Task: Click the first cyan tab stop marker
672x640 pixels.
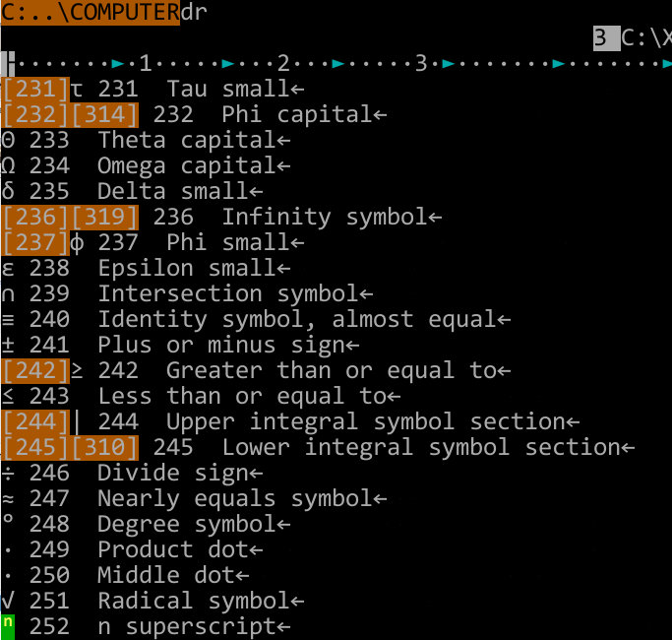Action: coord(118,64)
